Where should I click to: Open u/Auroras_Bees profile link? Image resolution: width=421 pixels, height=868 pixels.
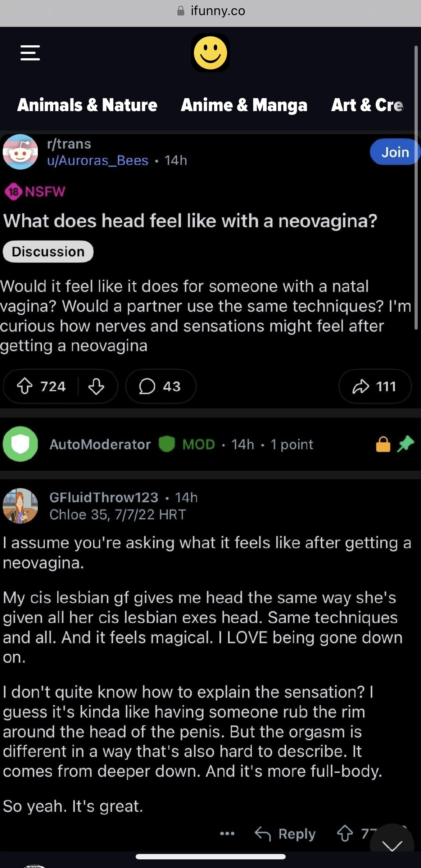click(x=98, y=160)
